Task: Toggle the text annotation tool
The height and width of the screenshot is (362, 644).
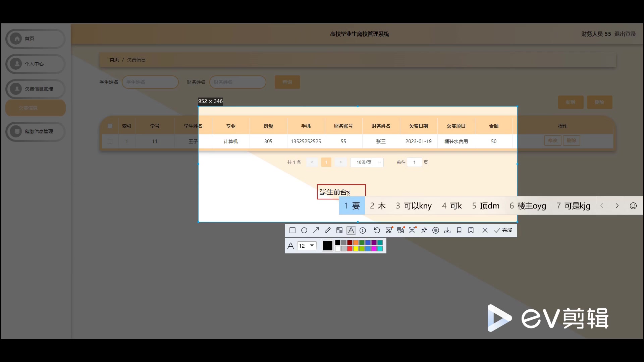Action: 351,230
